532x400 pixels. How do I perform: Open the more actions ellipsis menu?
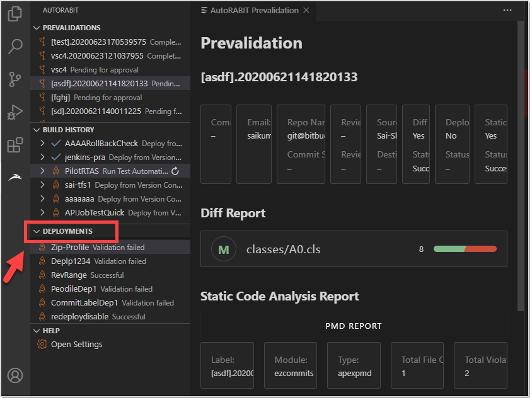click(x=507, y=10)
